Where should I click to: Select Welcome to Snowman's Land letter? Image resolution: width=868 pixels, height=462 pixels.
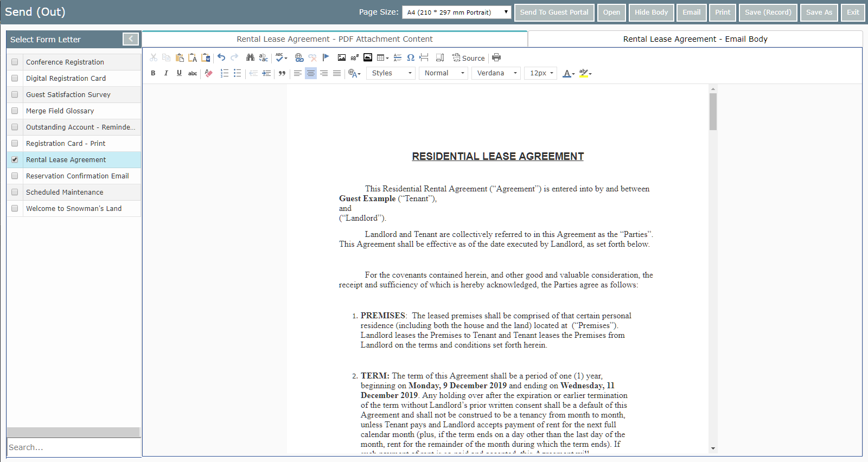tap(74, 208)
